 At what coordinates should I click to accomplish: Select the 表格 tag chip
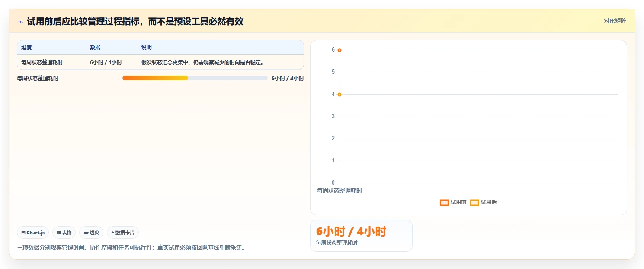[x=64, y=233]
